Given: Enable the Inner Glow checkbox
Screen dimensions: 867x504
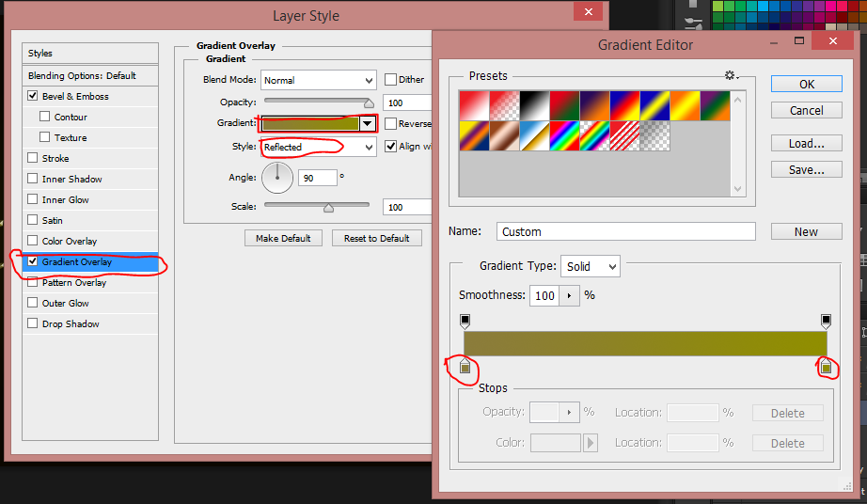Looking at the screenshot, I should pos(33,199).
